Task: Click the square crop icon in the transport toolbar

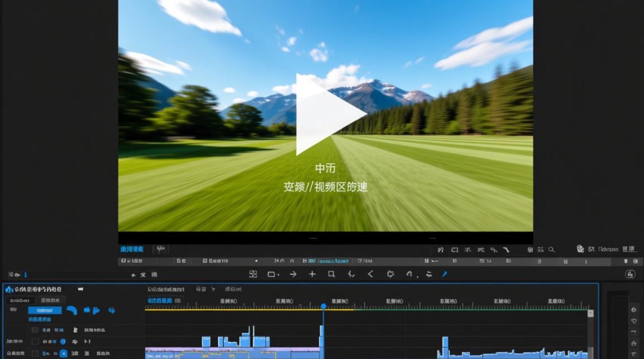Action: click(331, 274)
